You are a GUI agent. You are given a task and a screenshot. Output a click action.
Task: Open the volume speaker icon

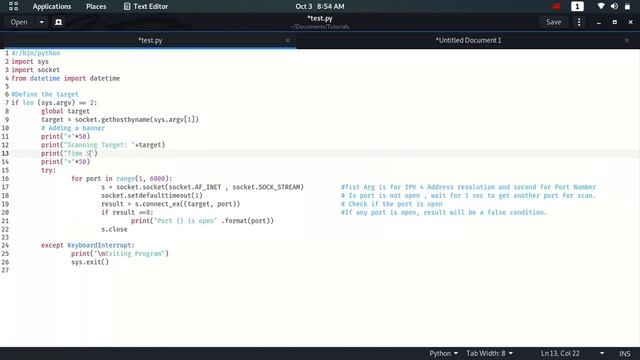pyautogui.click(x=614, y=7)
